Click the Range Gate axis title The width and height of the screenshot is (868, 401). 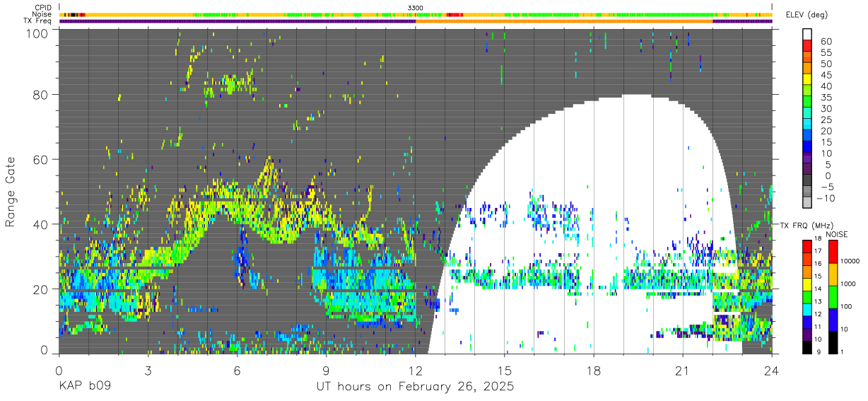coord(11,192)
